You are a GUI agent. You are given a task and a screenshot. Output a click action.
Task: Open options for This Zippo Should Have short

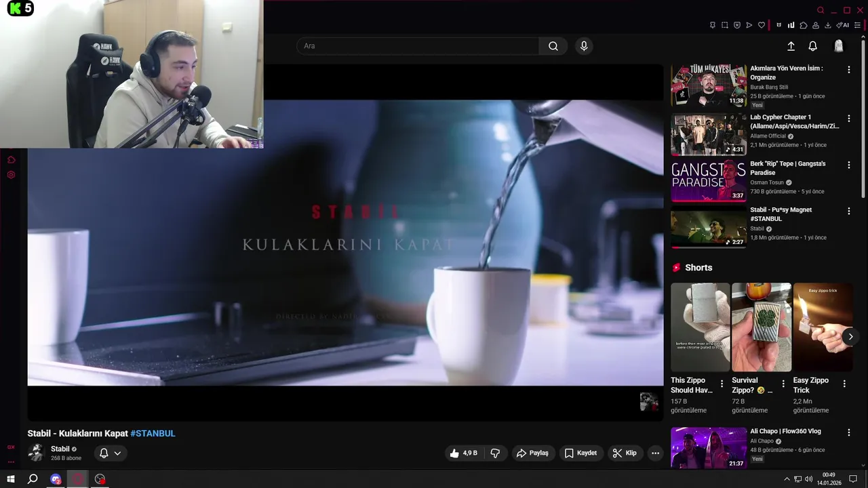[x=722, y=384]
